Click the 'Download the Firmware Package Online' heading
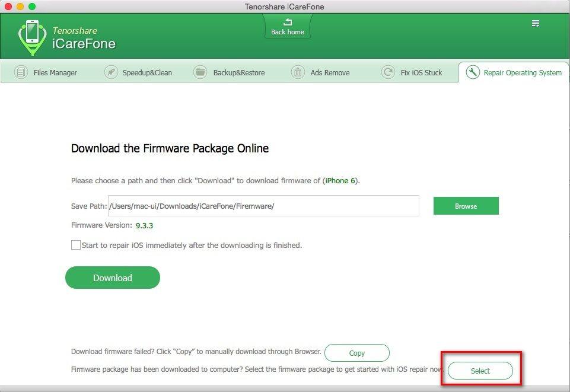 [x=170, y=148]
